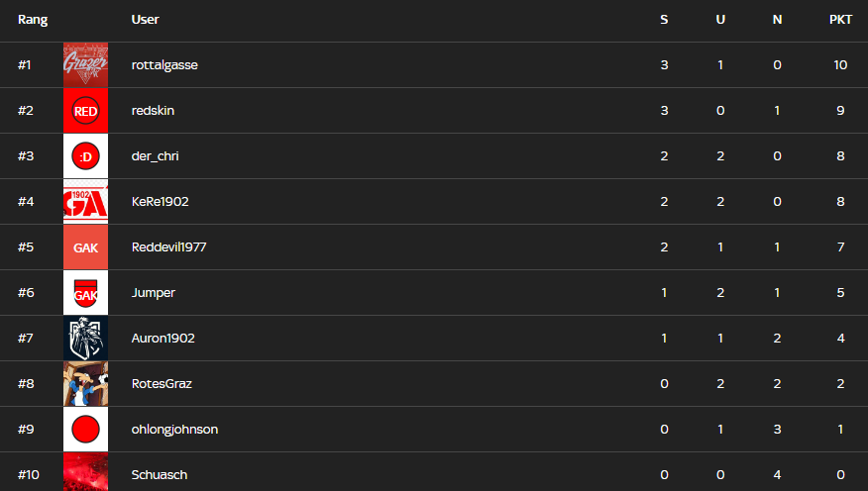Sort by the S wins column
Image resolution: width=868 pixels, height=491 pixels.
664,20
